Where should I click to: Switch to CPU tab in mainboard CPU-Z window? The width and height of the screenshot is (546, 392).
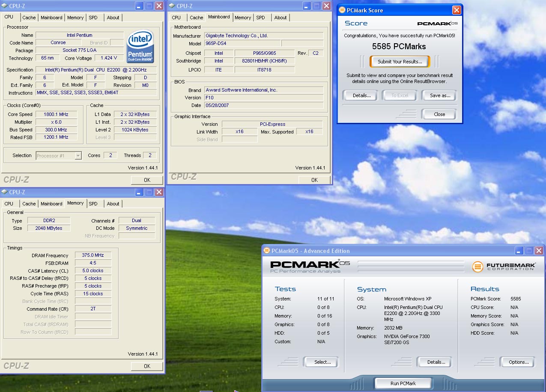pyautogui.click(x=176, y=18)
